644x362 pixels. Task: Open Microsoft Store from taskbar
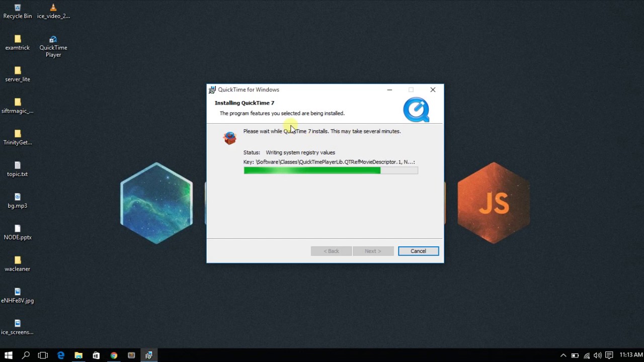[96, 355]
